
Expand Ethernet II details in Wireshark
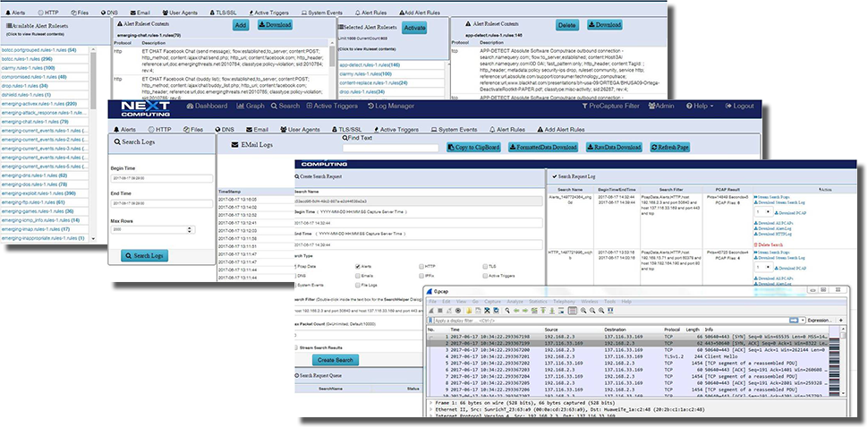pos(431,408)
